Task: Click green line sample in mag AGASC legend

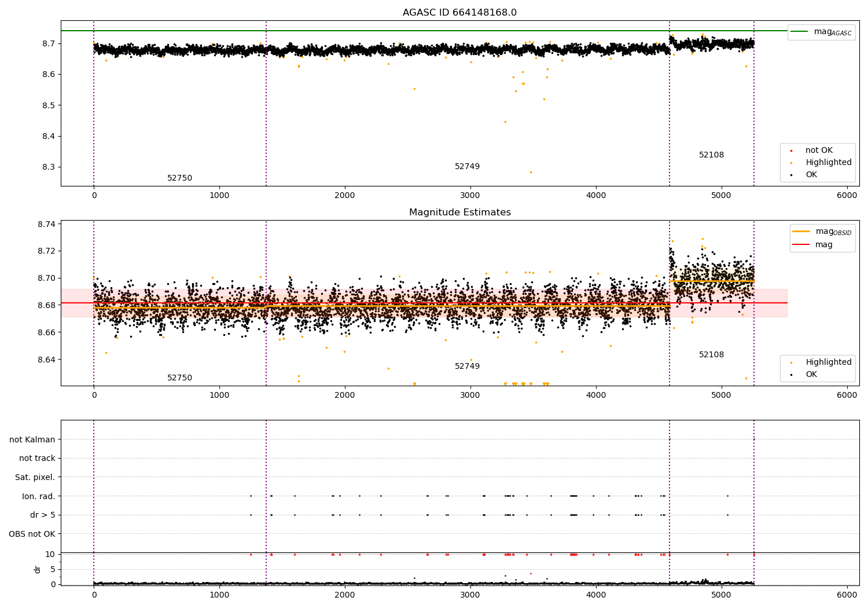Action: (x=800, y=32)
